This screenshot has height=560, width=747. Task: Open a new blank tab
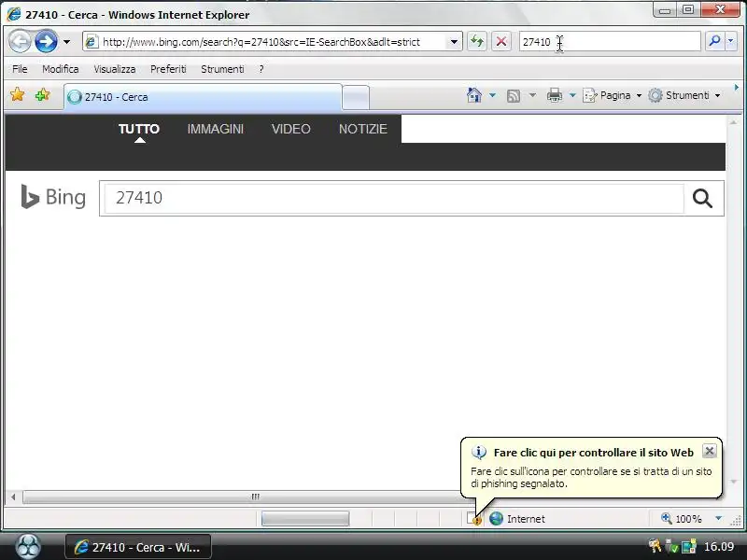pyautogui.click(x=356, y=98)
